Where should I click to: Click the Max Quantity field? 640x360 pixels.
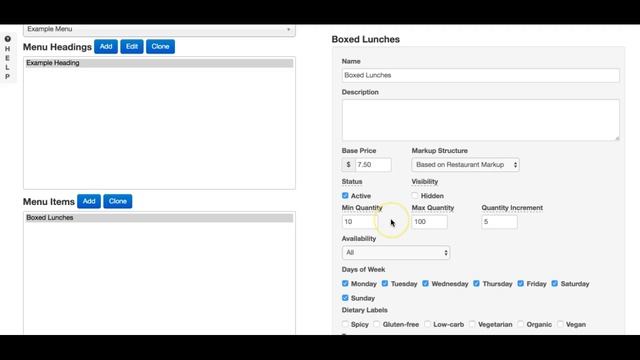point(429,222)
